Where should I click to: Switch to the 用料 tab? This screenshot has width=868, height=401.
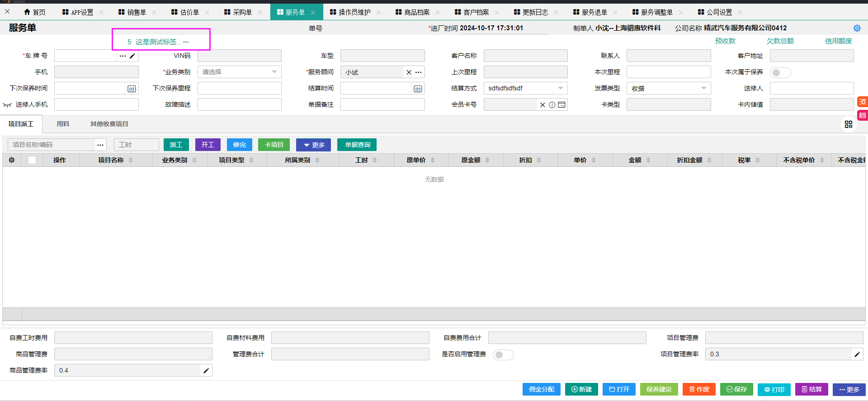63,124
